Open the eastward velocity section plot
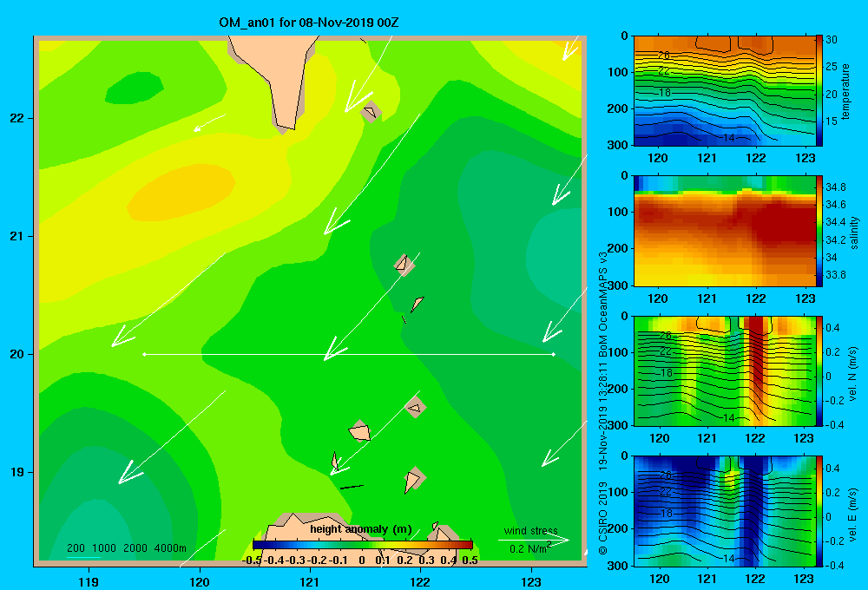 pos(724,511)
